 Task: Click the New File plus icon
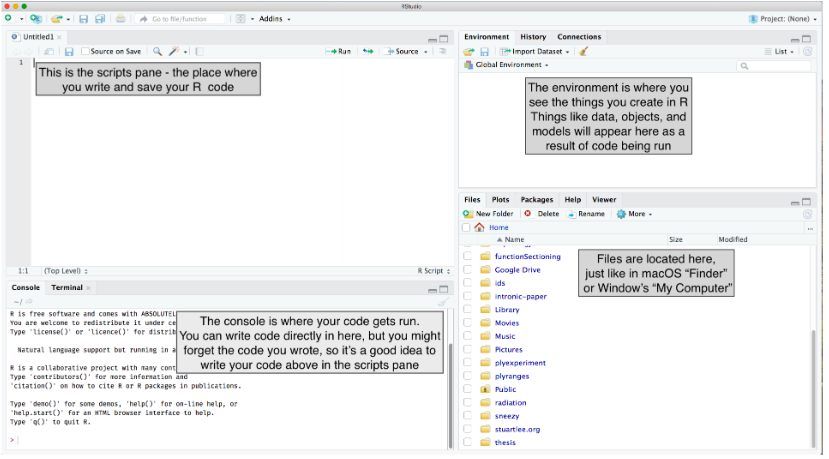pyautogui.click(x=8, y=19)
